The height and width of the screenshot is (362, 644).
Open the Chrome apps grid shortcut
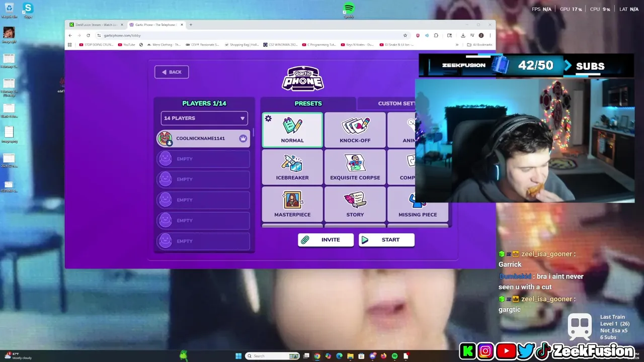69,45
